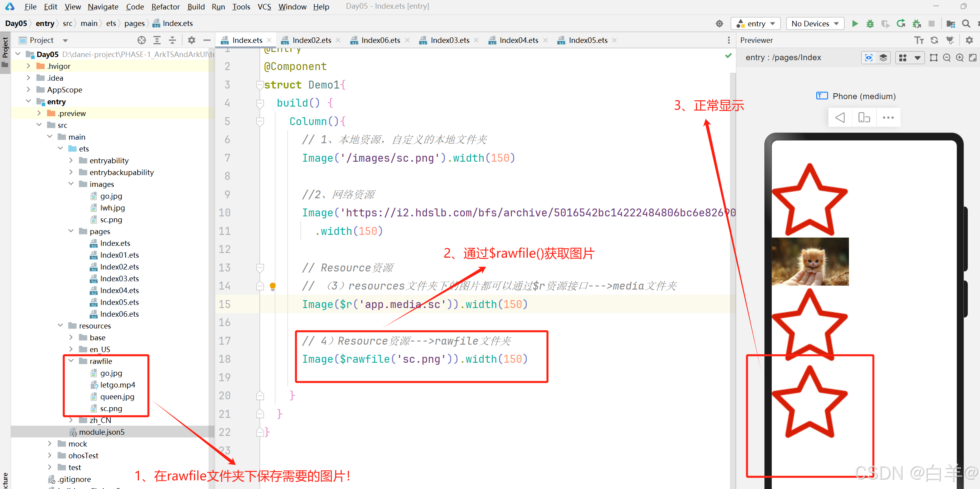Open the editor tabs overflow three-dots menu
This screenshot has width=980, height=489.
point(729,40)
